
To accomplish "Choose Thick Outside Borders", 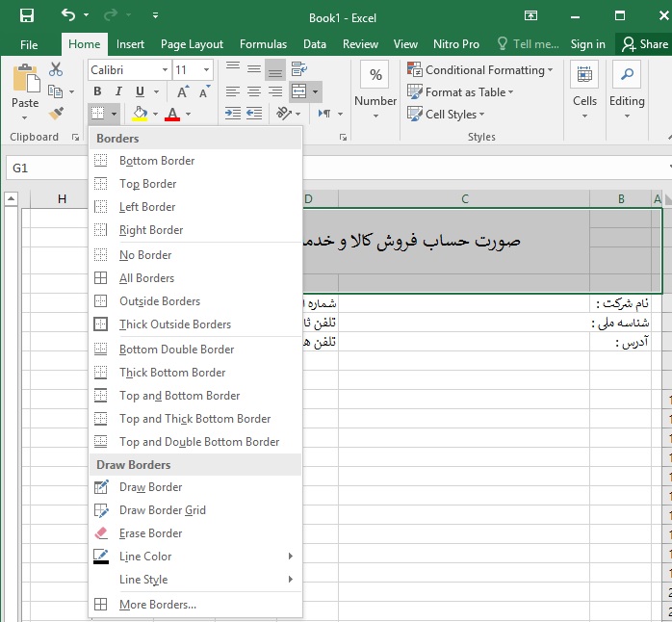I will pyautogui.click(x=195, y=324).
